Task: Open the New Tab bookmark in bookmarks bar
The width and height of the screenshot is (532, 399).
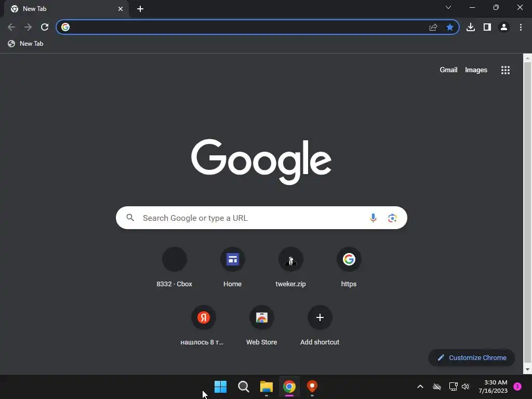Action: coord(26,44)
